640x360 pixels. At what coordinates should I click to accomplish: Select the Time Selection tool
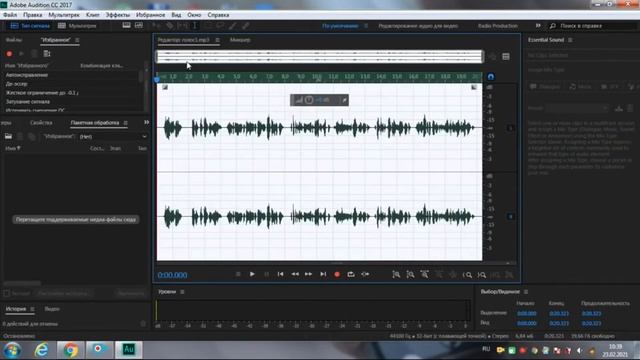[x=195, y=26]
